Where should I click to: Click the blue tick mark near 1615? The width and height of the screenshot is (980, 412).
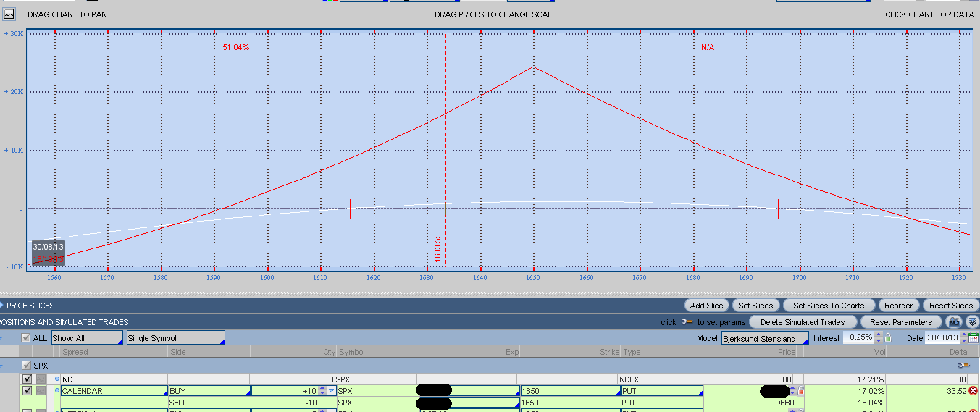350,209
